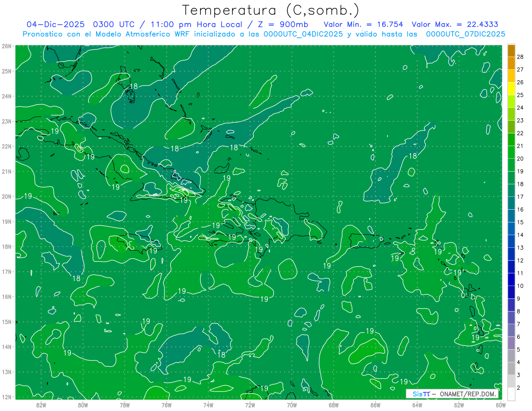Click the "72W" longitude label

pos(250,405)
